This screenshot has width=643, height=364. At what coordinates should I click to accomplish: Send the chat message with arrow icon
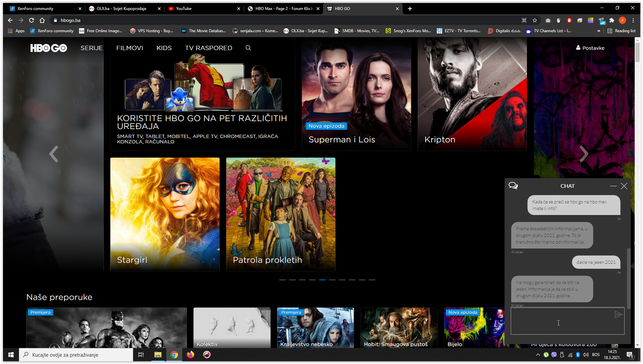[x=618, y=314]
